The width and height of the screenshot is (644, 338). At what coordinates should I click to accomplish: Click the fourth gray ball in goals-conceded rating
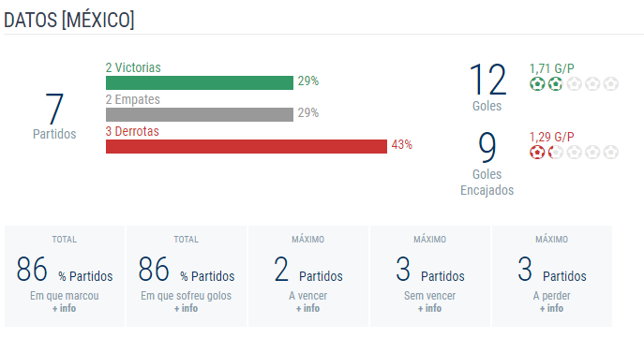(592, 153)
